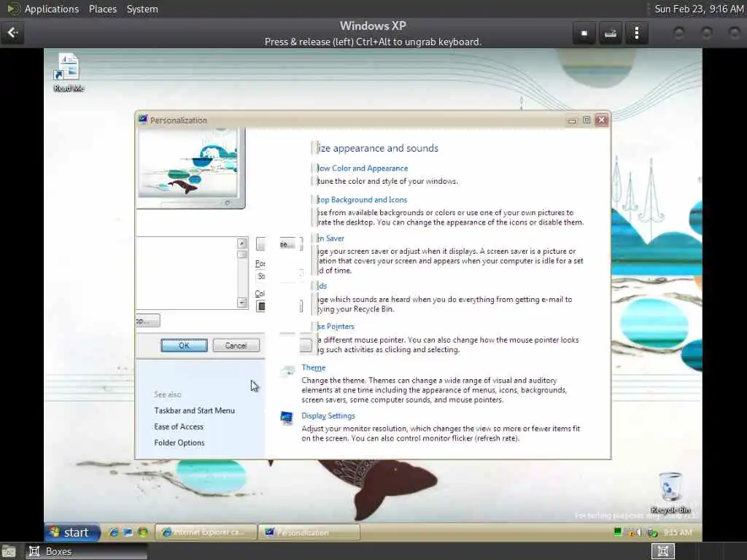Open Folder Options link
Image resolution: width=747 pixels, height=560 pixels.
[179, 443]
